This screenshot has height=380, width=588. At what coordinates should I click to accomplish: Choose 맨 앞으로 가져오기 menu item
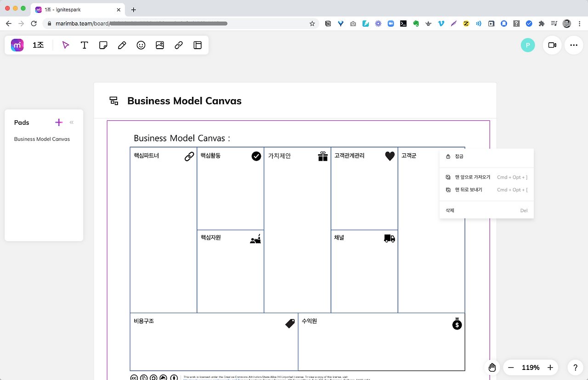[486, 177]
